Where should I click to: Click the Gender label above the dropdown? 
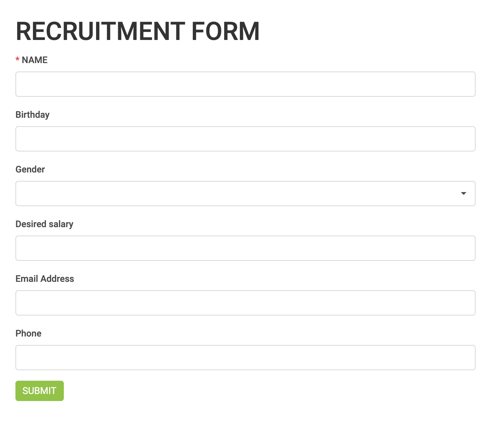[30, 169]
